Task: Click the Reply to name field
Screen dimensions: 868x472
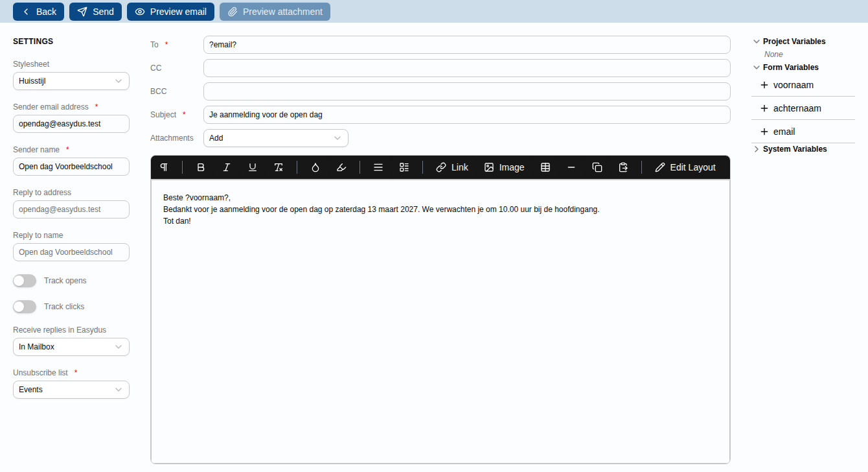Action: coord(71,252)
